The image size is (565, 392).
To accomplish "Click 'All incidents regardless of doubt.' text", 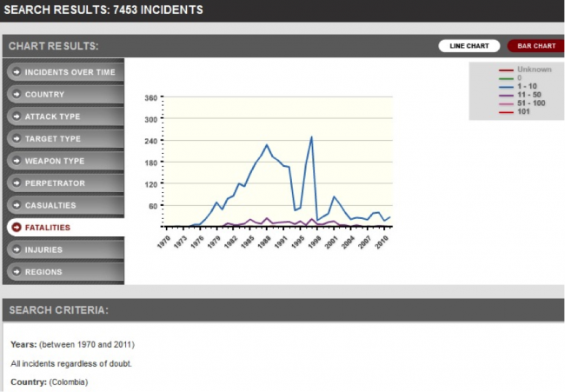I will pyautogui.click(x=71, y=363).
